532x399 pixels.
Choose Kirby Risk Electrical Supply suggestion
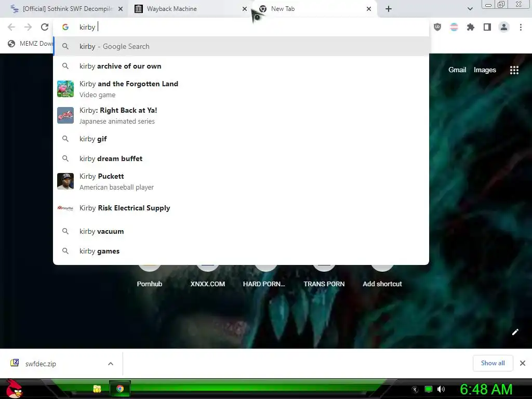(x=241, y=208)
